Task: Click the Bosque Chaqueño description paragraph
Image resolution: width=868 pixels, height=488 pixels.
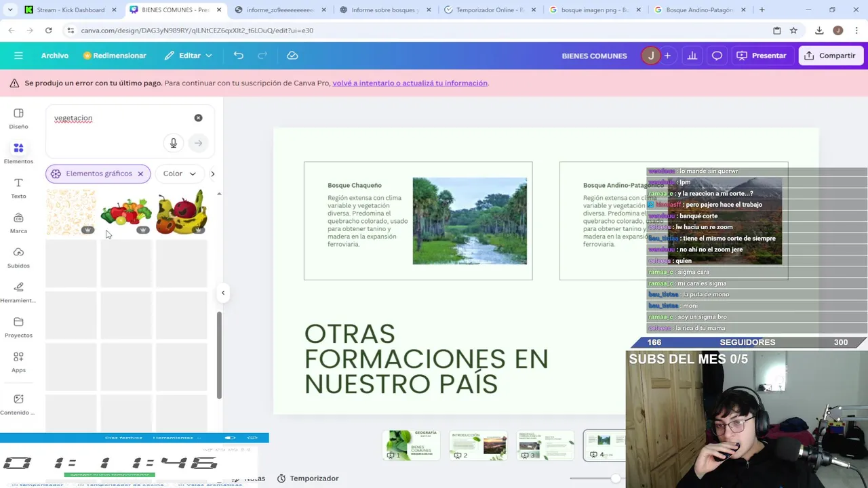Action: click(368, 221)
